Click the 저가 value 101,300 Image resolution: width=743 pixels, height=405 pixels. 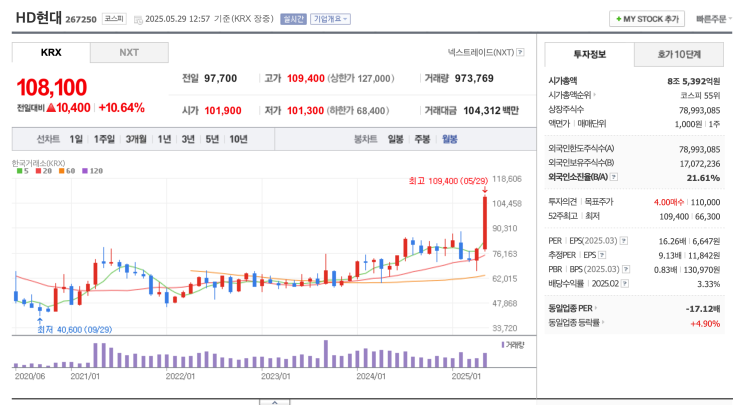tap(305, 110)
